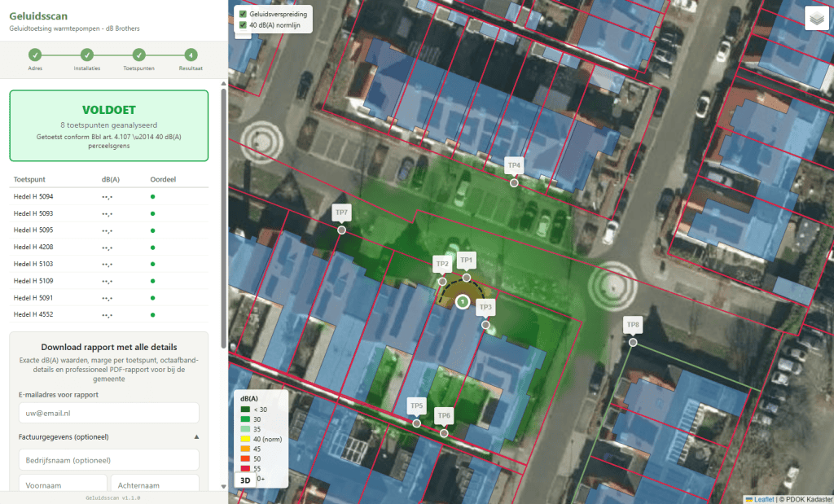Click heat pump source marker 1
Screen dimensions: 834x504
[x=462, y=303]
